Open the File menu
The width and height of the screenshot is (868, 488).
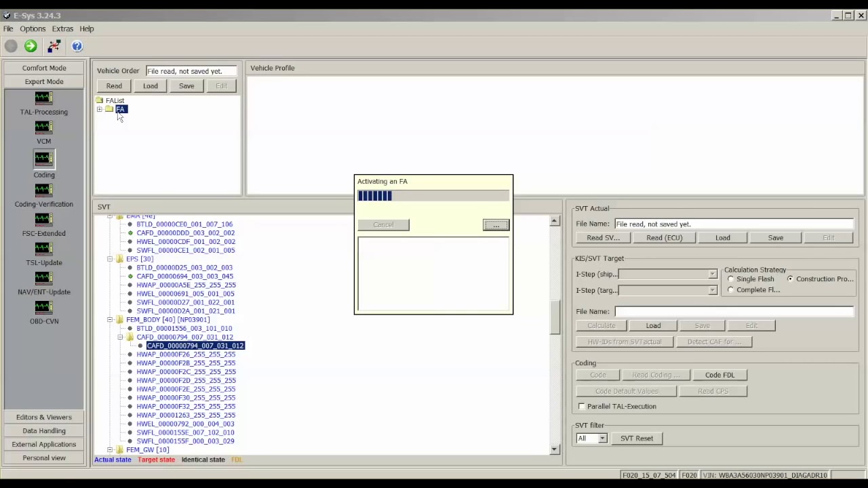[x=8, y=28]
